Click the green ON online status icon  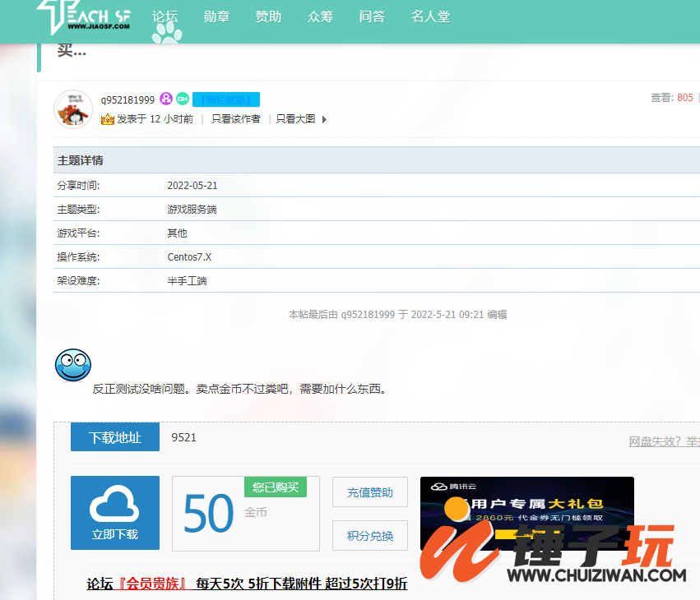point(183,99)
